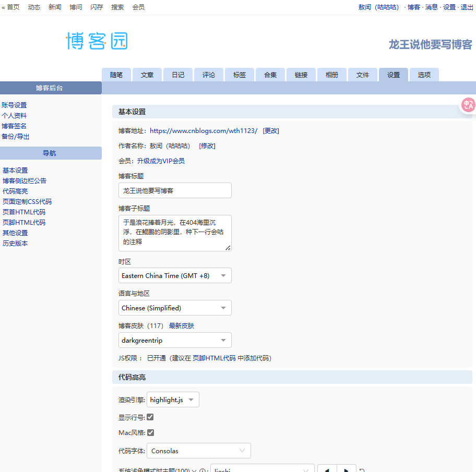This screenshot has width=476, height=472.
Task: Toggle the Mac风格 checkbox
Action: click(x=150, y=432)
